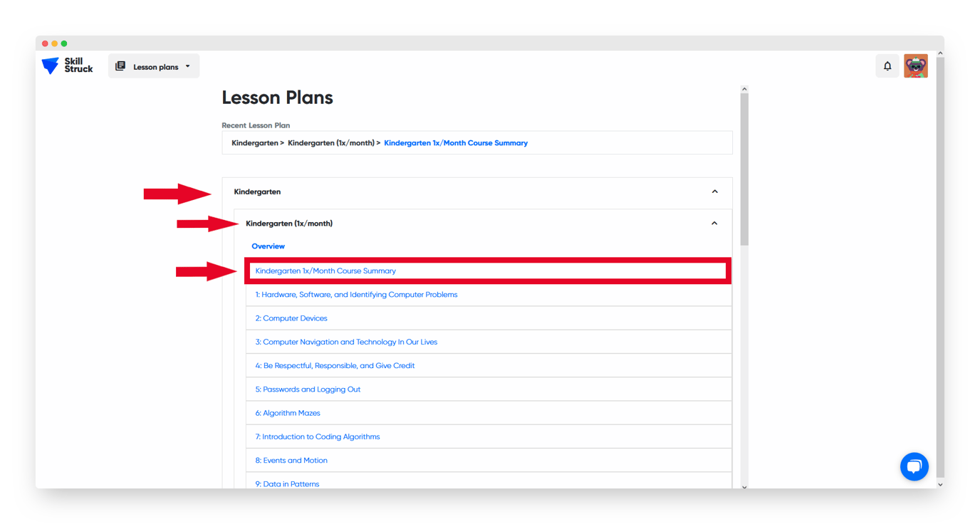
Task: Click the koala profile avatar
Action: [x=916, y=65]
